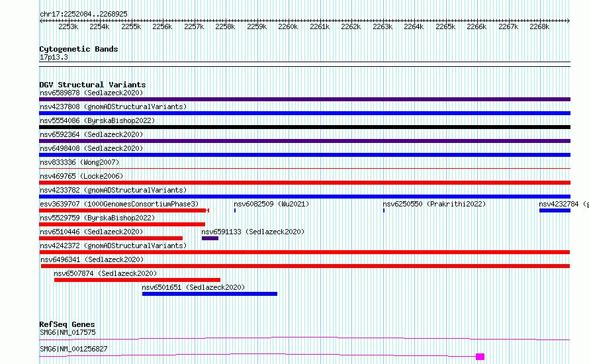Select nsv6498408 (Sedlazeck2020) label
The height and width of the screenshot is (364, 589).
tap(91, 148)
